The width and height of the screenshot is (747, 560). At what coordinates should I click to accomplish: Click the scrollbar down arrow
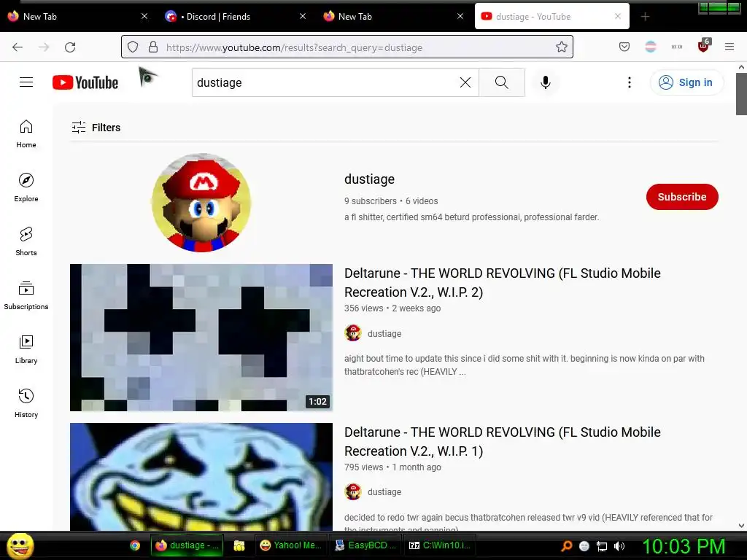[x=741, y=526]
